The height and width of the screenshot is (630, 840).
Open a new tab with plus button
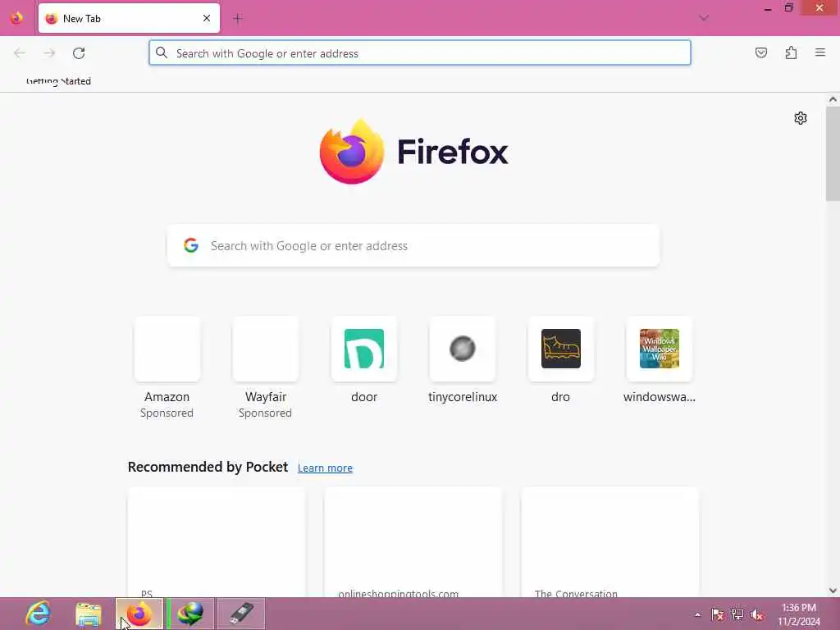[x=238, y=19]
